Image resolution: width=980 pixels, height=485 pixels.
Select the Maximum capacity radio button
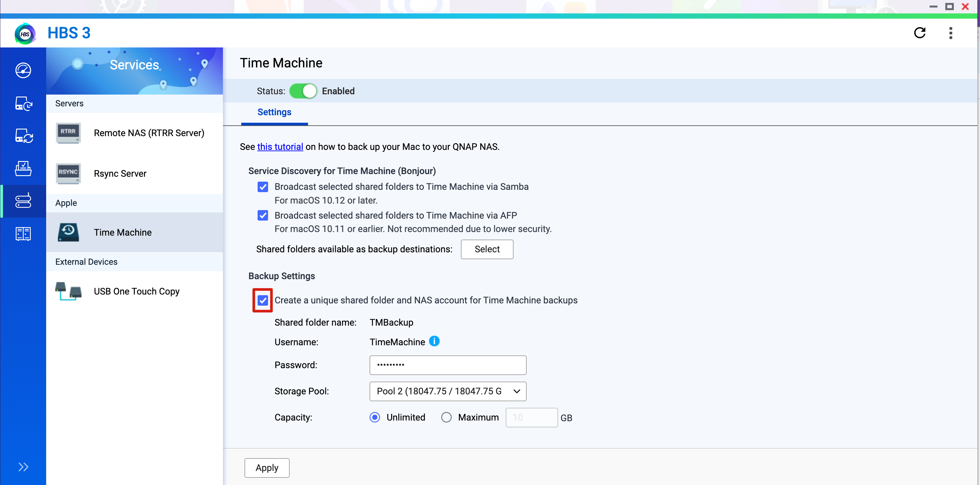[446, 417]
